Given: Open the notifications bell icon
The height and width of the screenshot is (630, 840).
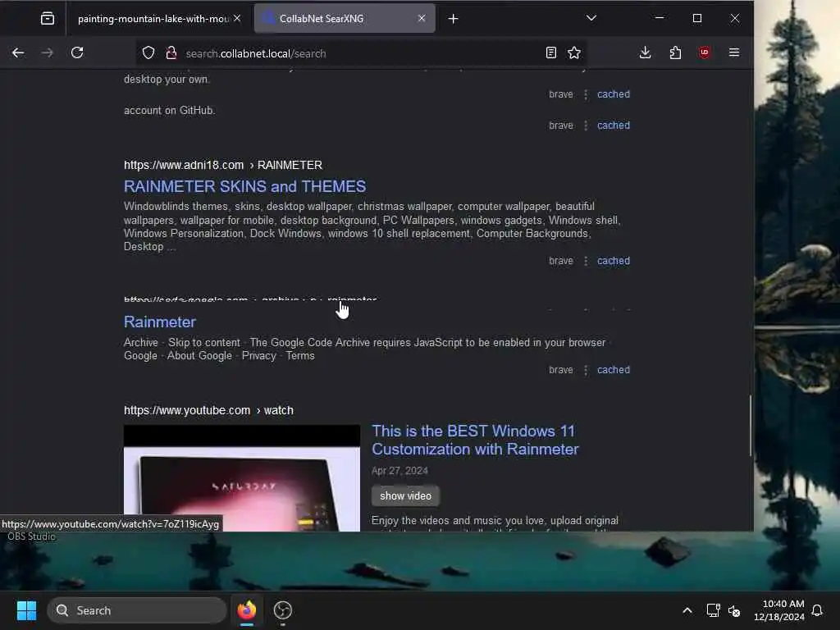Looking at the screenshot, I should [x=817, y=610].
